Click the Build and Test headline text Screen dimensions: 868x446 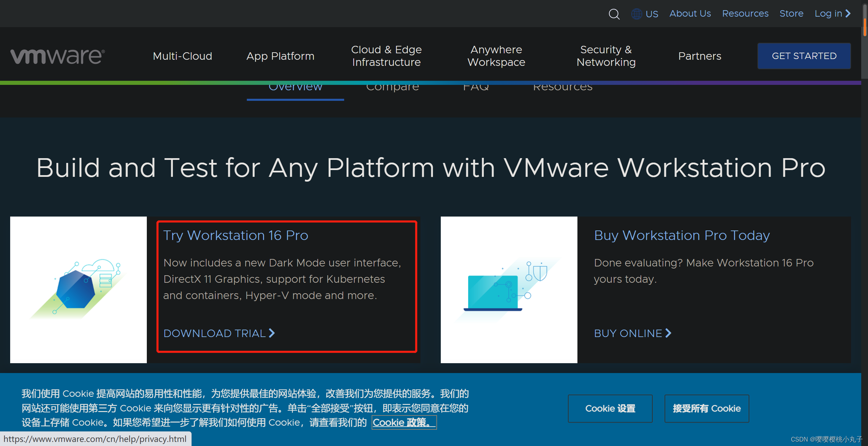pos(431,168)
